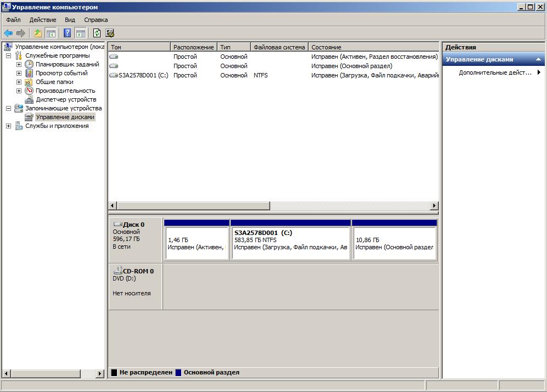Click the volume icon in the Основной раздел row
The width and height of the screenshot is (547, 392).
[114, 66]
